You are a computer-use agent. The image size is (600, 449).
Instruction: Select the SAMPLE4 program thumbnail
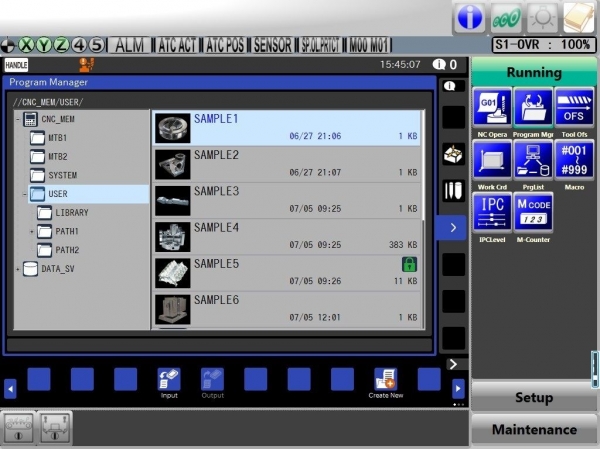coord(173,236)
